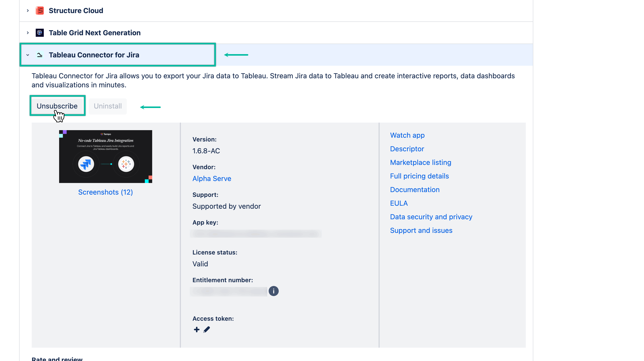Visit Support and issues
644x361 pixels.
[x=421, y=230]
